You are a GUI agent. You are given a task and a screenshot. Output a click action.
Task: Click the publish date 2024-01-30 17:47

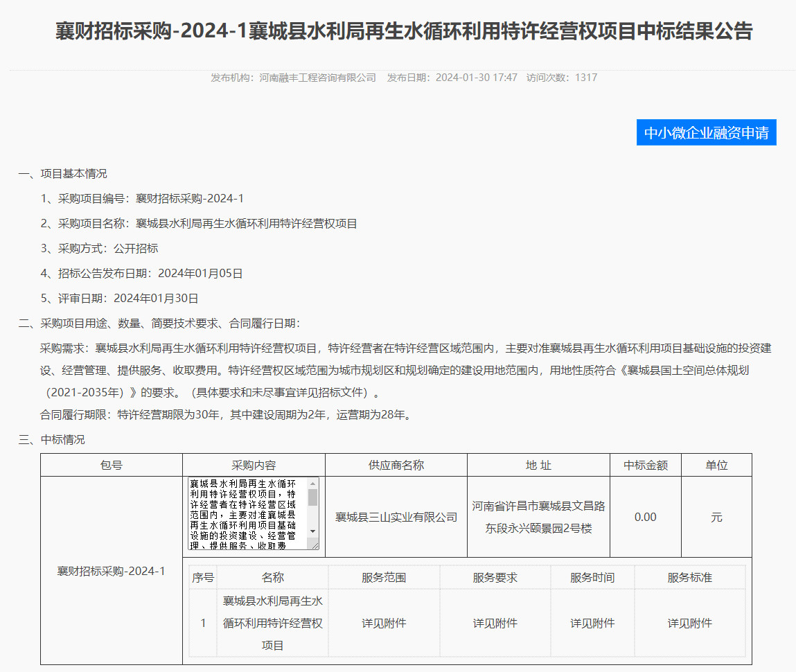[x=477, y=78]
